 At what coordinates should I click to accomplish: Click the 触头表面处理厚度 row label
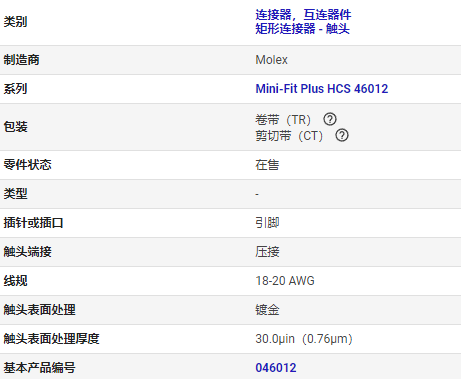(x=51, y=339)
